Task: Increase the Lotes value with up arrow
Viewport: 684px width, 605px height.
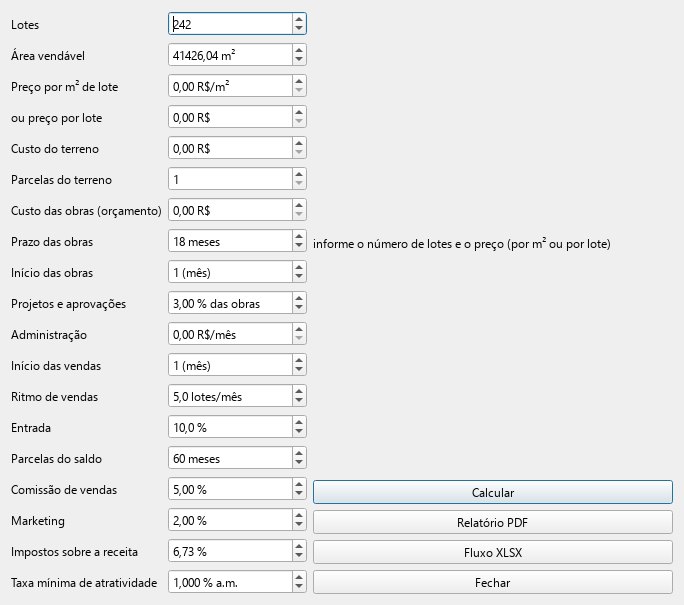Action: [299, 19]
